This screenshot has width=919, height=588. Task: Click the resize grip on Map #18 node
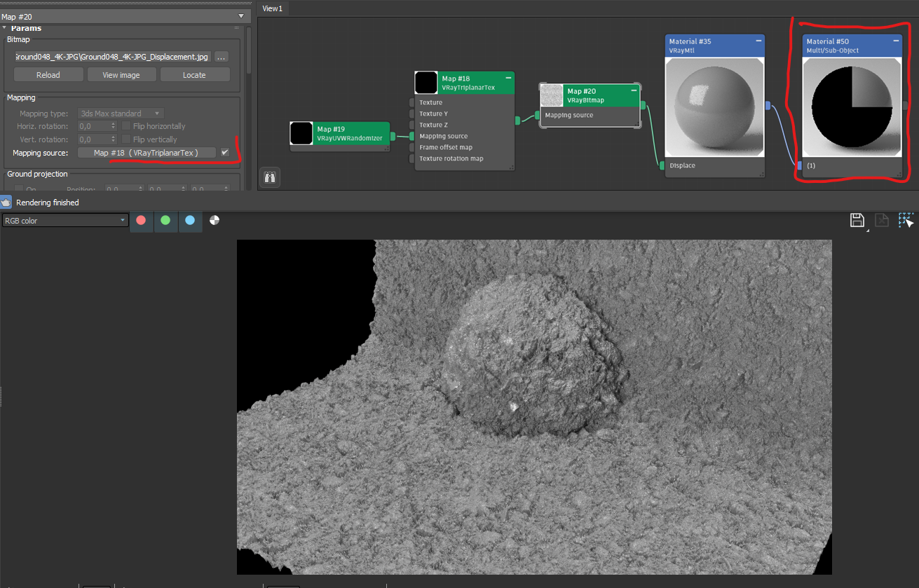point(511,167)
